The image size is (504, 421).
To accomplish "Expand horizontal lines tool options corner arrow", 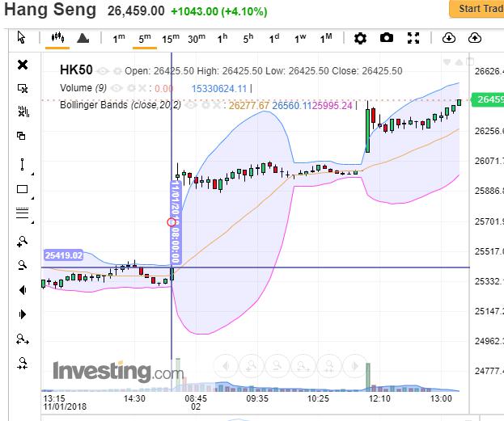I will tap(32, 222).
